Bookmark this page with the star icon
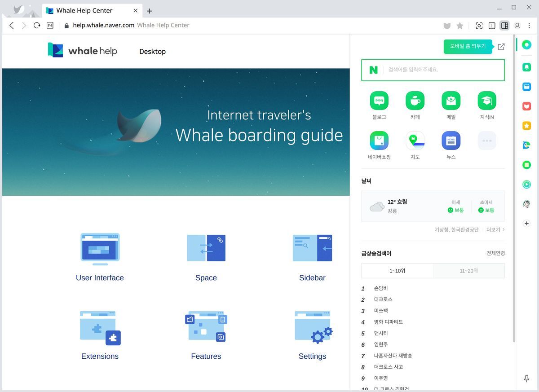Viewport: 539px width, 392px height. tap(460, 26)
